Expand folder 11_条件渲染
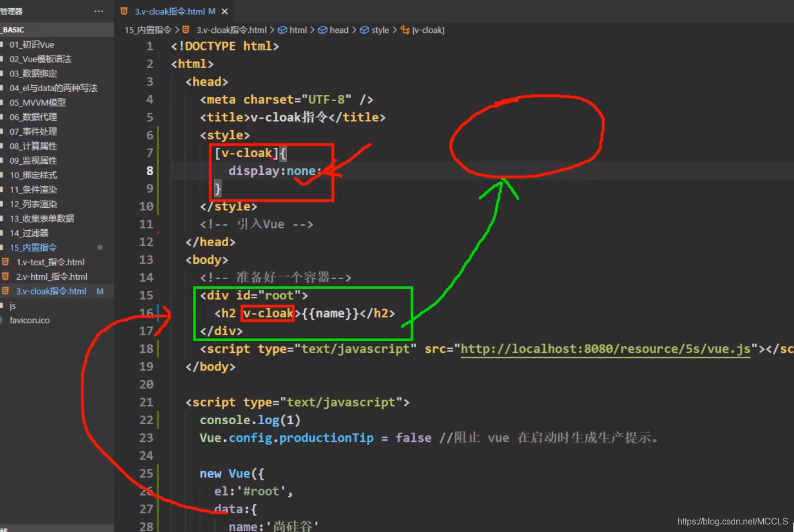Screen dimensions: 794x532 [x=33, y=190]
